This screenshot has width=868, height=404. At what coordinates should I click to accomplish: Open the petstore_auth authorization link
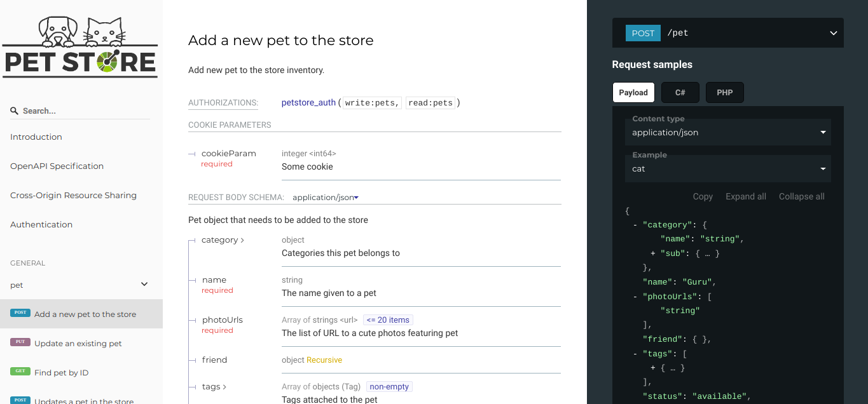click(x=308, y=102)
